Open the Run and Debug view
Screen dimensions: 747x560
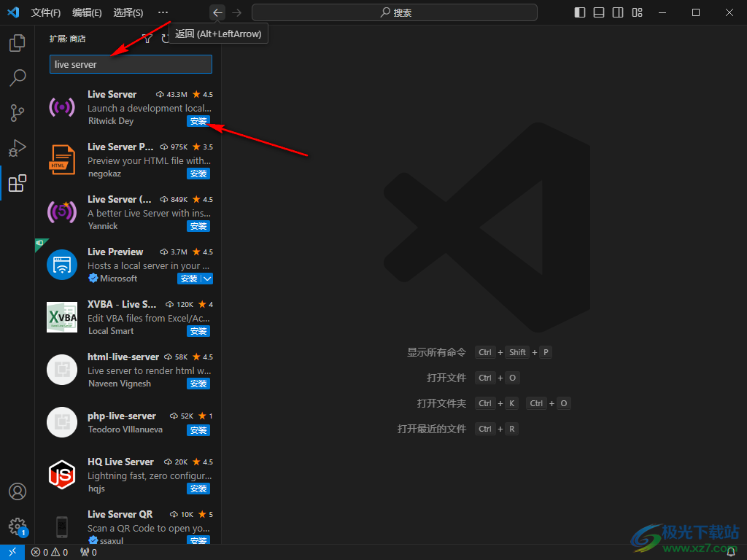click(18, 148)
